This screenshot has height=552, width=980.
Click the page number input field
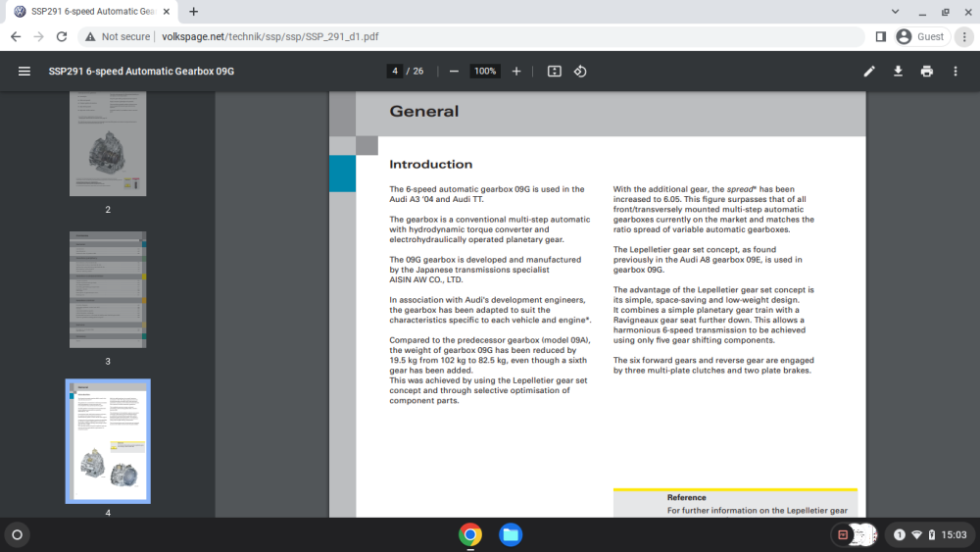394,72
